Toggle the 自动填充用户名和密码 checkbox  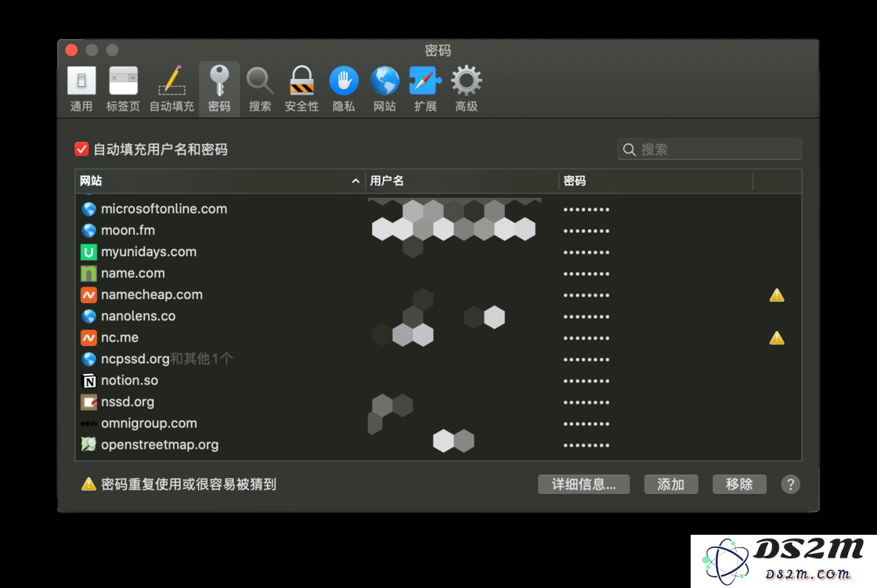pos(81,150)
